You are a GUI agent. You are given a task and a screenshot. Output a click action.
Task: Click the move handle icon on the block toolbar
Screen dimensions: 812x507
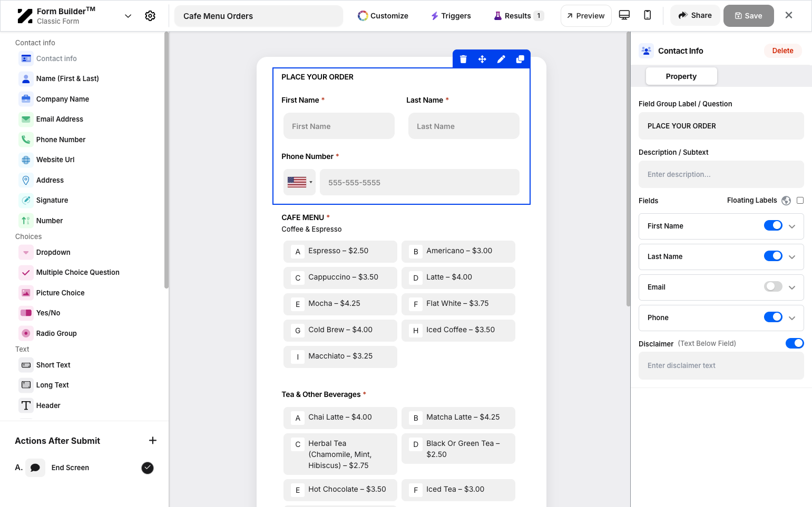[x=482, y=59]
